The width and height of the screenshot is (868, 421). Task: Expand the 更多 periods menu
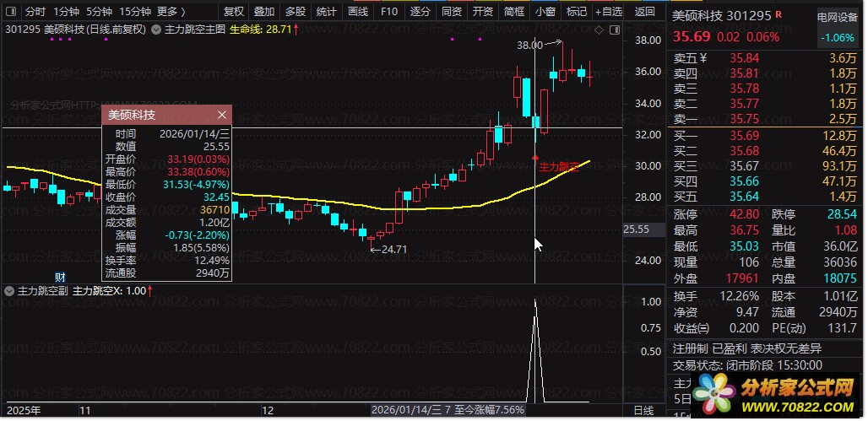pyautogui.click(x=171, y=11)
